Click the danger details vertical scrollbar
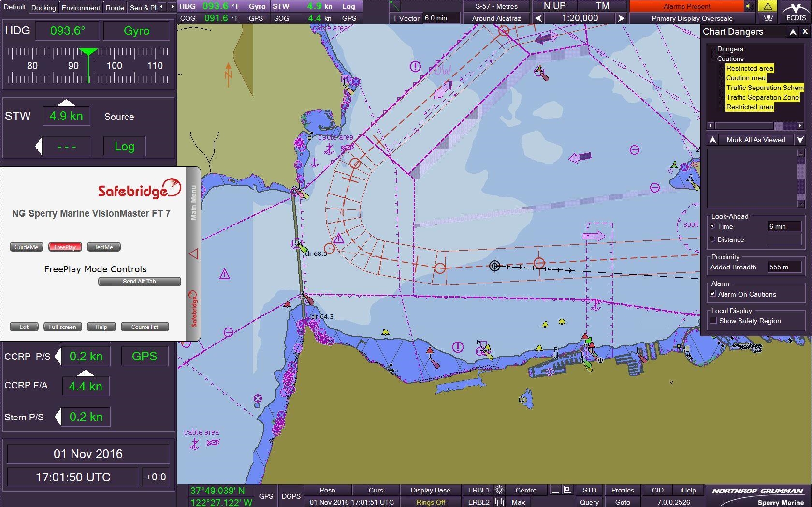 (800, 179)
